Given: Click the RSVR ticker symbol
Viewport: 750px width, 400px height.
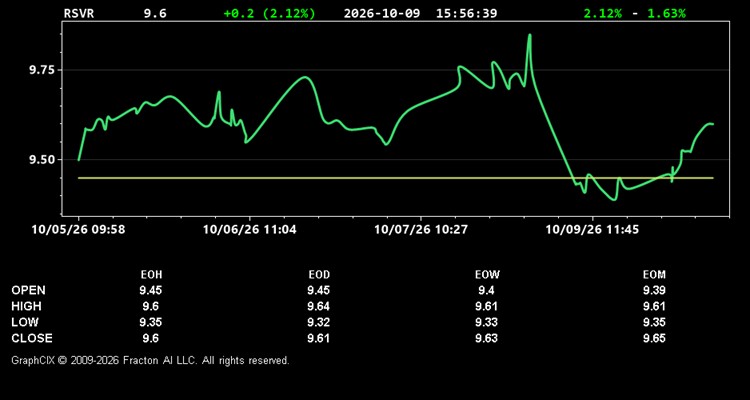Looking at the screenshot, I should (x=78, y=13).
